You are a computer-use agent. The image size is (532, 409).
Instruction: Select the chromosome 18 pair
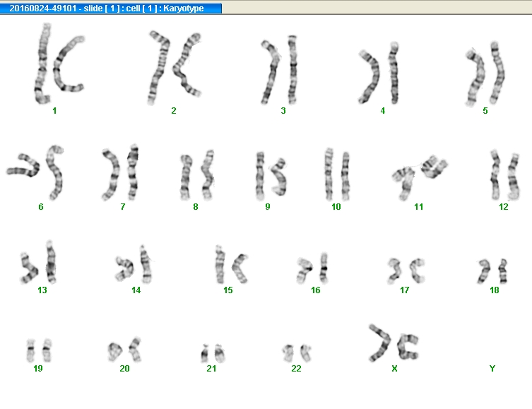click(492, 271)
